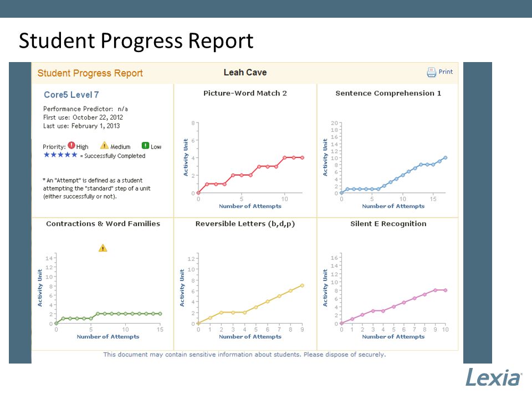Click the printer icon

[431, 72]
